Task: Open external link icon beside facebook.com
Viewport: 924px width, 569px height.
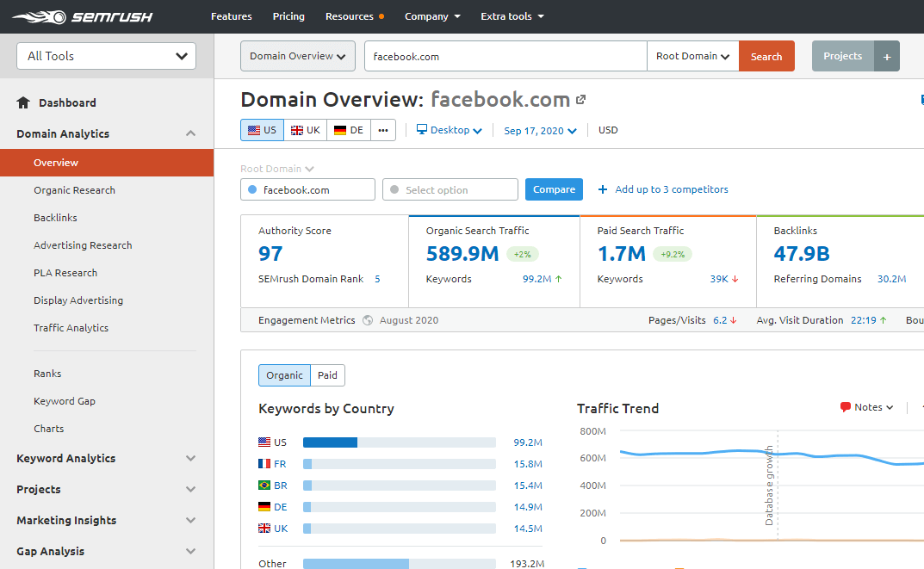Action: (x=581, y=100)
